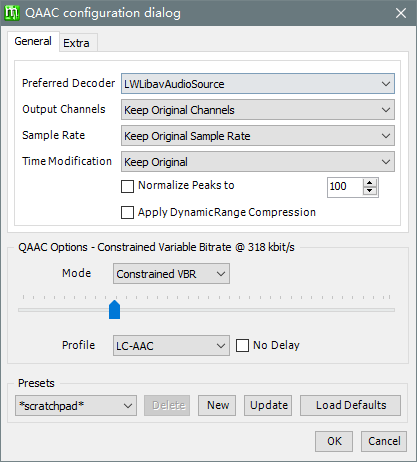Open the Presets dropdown showing *scratchpad*

click(x=76, y=406)
